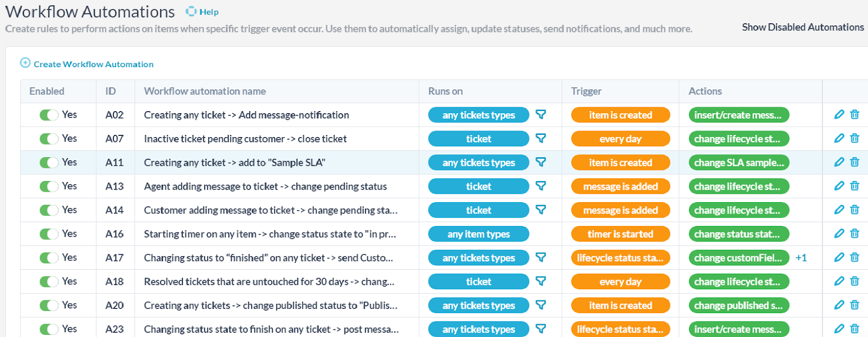The image size is (868, 337).
Task: Click the Create Workflow Automation link
Action: pos(93,64)
